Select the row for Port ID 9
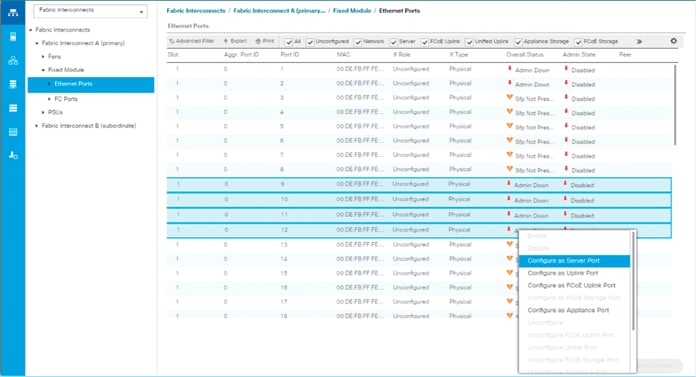The image size is (696, 377). click(x=419, y=185)
